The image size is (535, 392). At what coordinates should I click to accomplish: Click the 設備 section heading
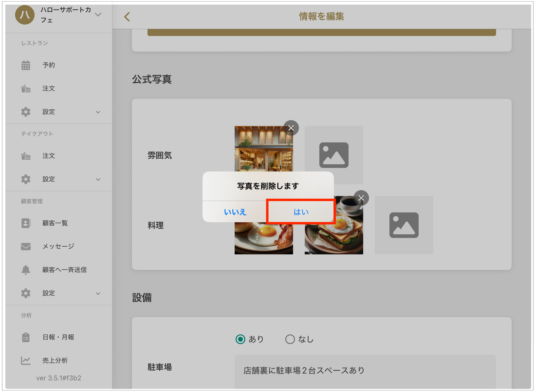pos(142,298)
